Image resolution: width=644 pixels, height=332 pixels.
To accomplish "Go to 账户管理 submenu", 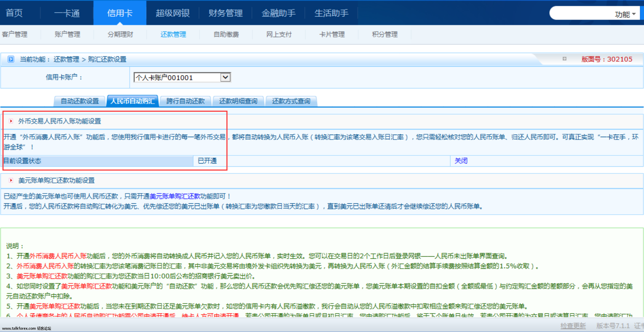I will coord(67,35).
